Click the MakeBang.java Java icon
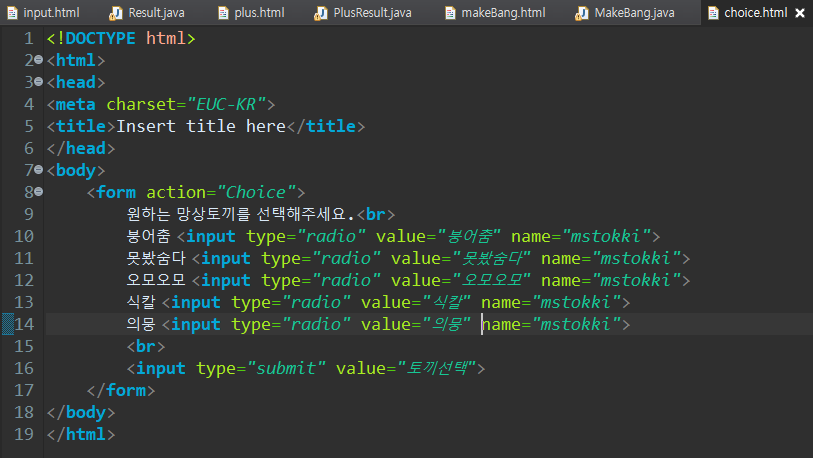Screen dimensions: 813x458 [x=581, y=13]
